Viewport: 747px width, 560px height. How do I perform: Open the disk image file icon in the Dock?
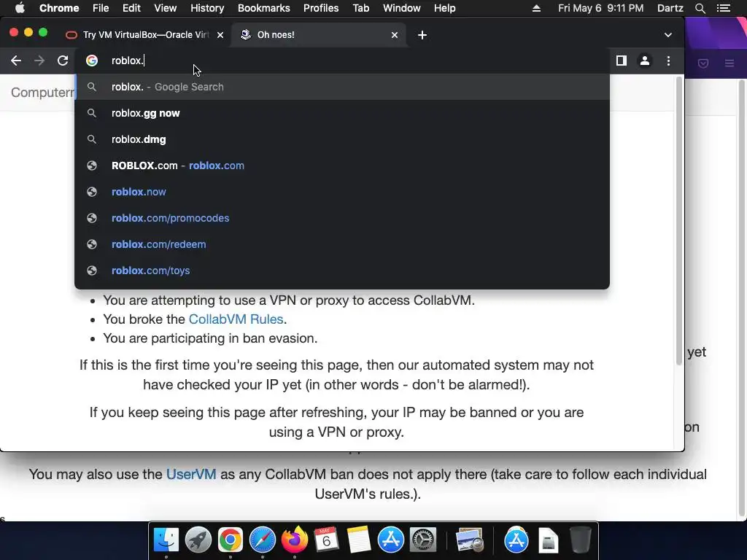tap(549, 540)
